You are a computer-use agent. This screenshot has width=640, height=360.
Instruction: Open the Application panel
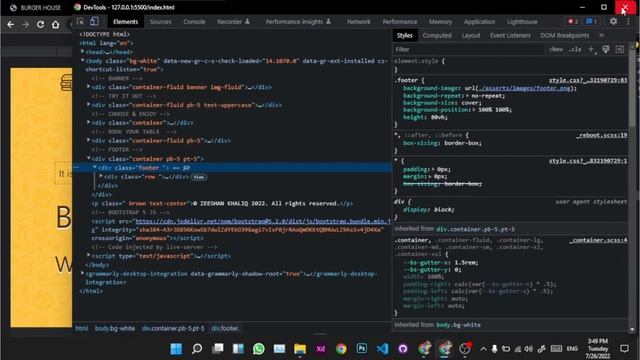(x=479, y=22)
